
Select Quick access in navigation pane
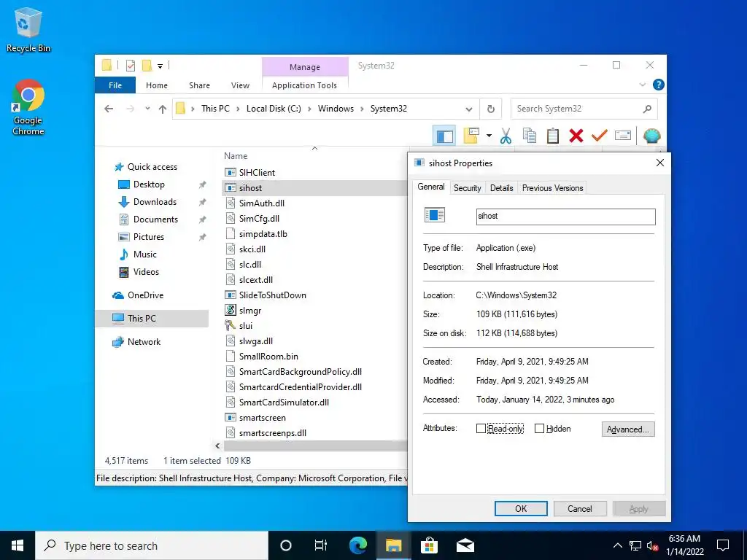(146, 167)
